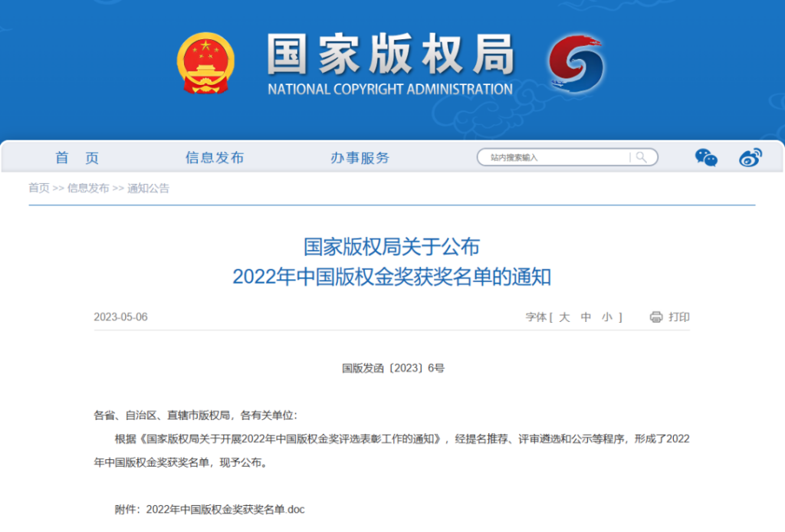Click the date 2023-05-06
The image size is (785, 532).
pyautogui.click(x=120, y=317)
